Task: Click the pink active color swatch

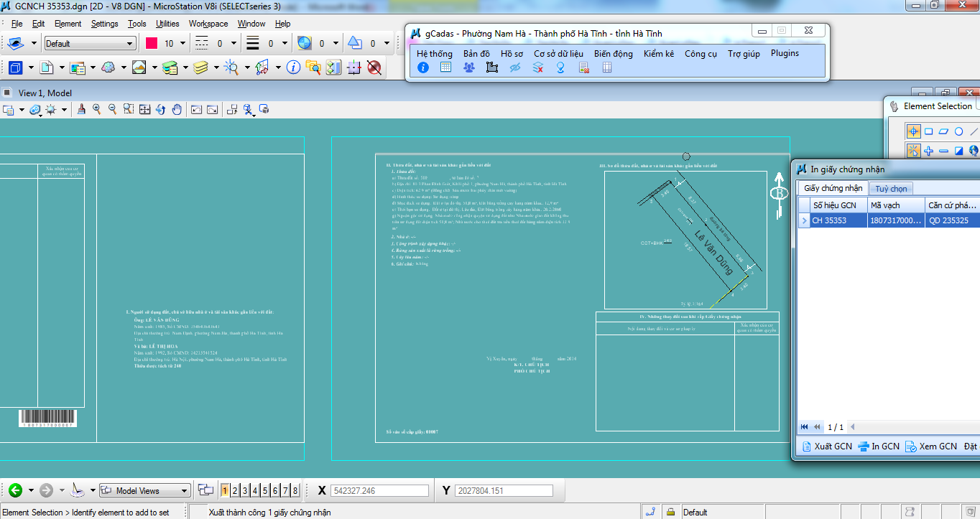Action: [152, 43]
